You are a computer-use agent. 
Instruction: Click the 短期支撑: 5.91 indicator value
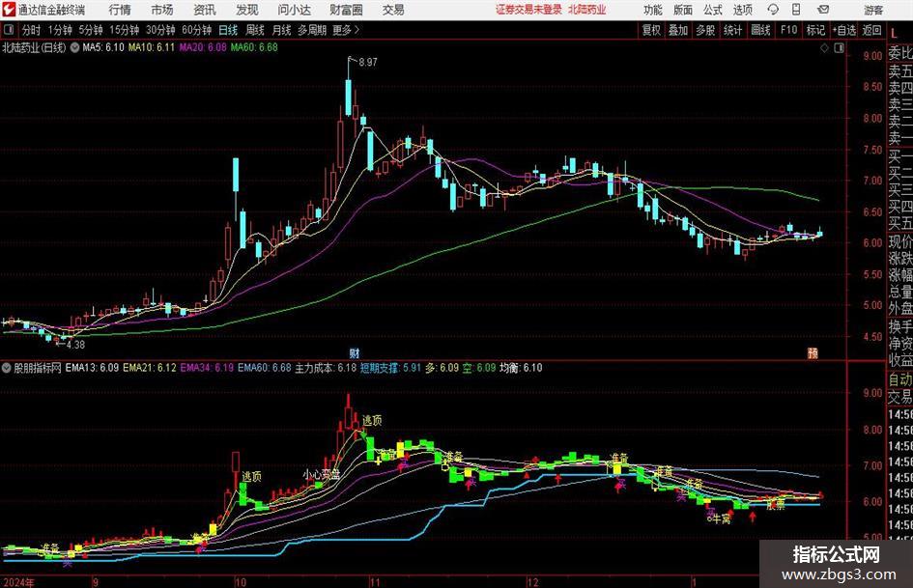click(390, 368)
